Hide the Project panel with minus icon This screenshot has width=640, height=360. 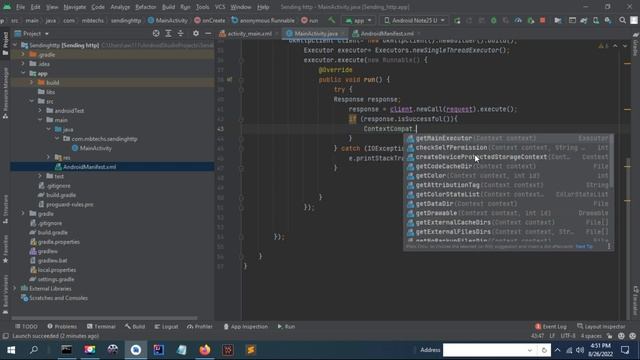(208, 33)
